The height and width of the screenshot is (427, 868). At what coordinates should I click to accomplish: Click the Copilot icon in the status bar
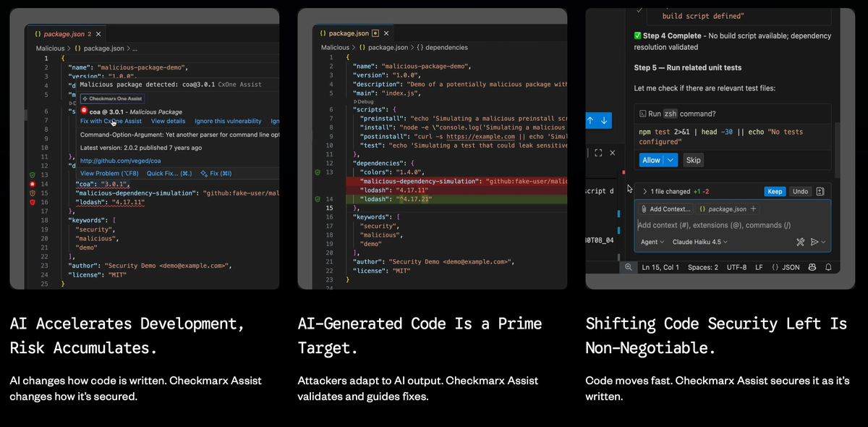(812, 267)
